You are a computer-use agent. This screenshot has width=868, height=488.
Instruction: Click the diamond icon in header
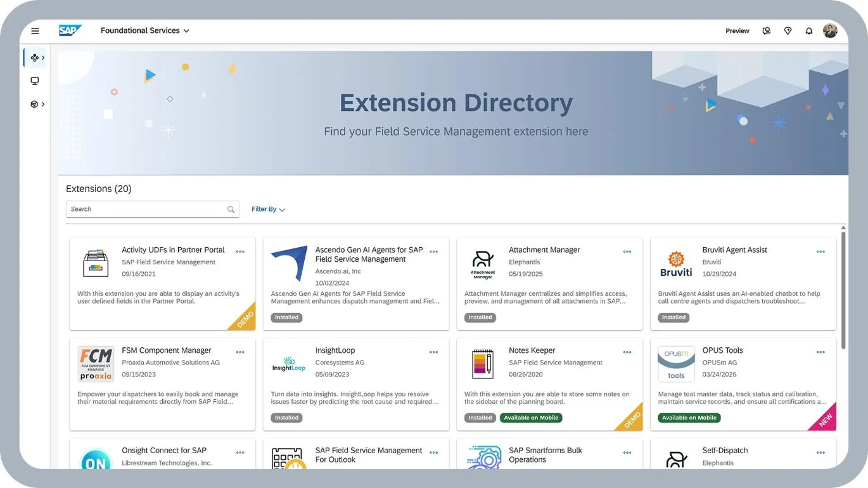[x=788, y=30]
